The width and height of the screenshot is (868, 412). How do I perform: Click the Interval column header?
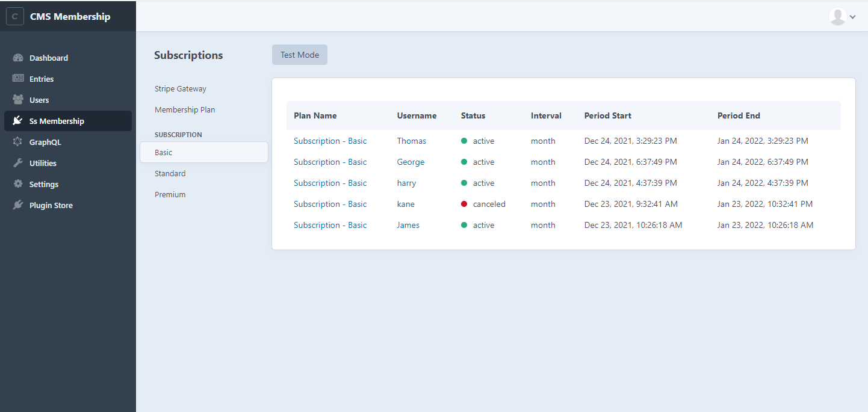pyautogui.click(x=546, y=115)
